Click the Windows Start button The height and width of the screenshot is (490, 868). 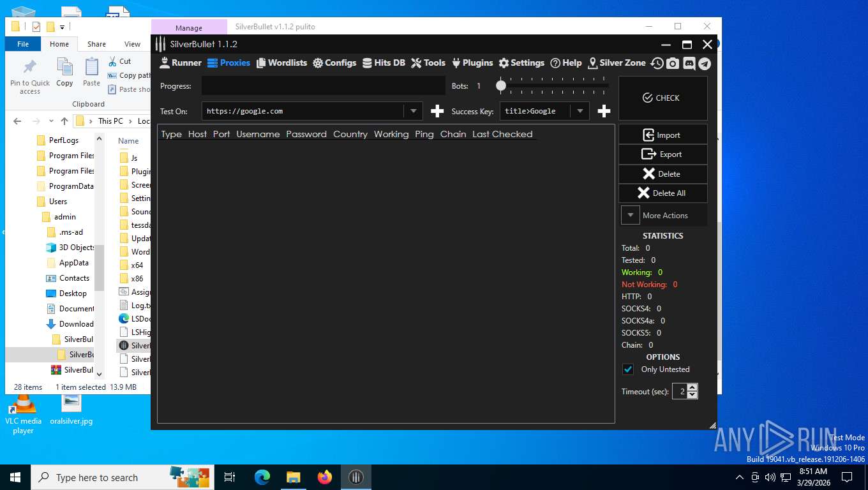point(15,477)
